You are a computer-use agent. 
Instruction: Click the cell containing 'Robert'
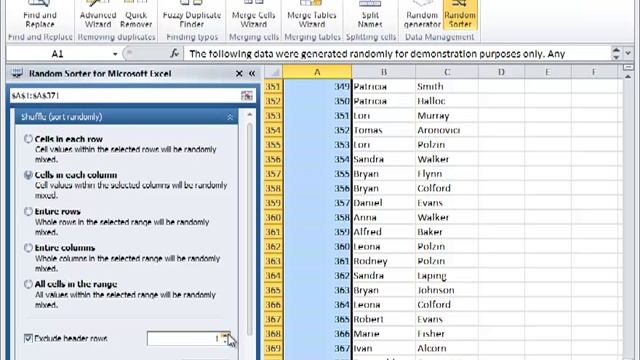(x=384, y=319)
